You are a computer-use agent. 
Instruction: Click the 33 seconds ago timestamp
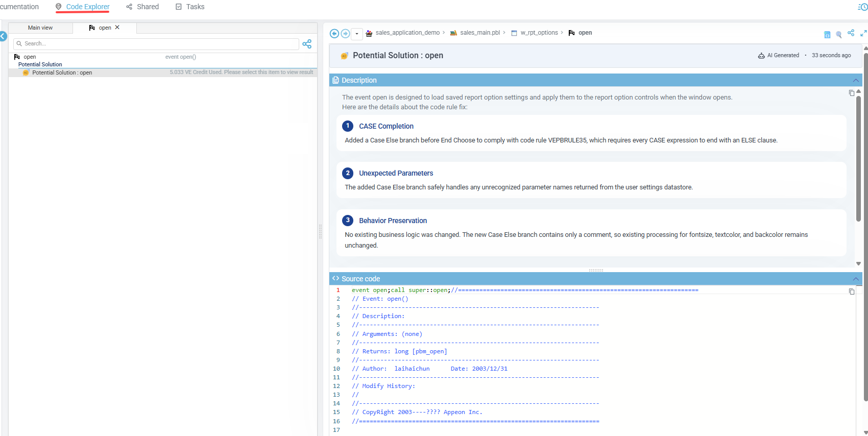pyautogui.click(x=831, y=55)
